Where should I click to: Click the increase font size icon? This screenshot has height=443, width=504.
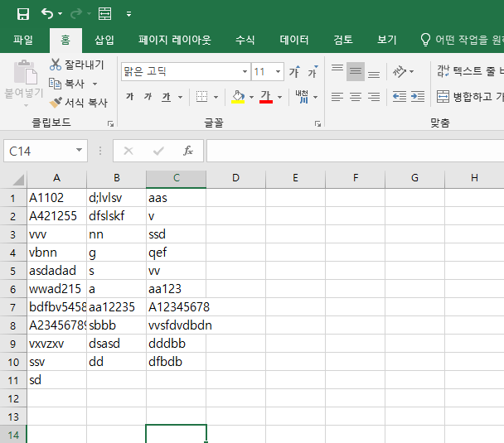tap(293, 72)
